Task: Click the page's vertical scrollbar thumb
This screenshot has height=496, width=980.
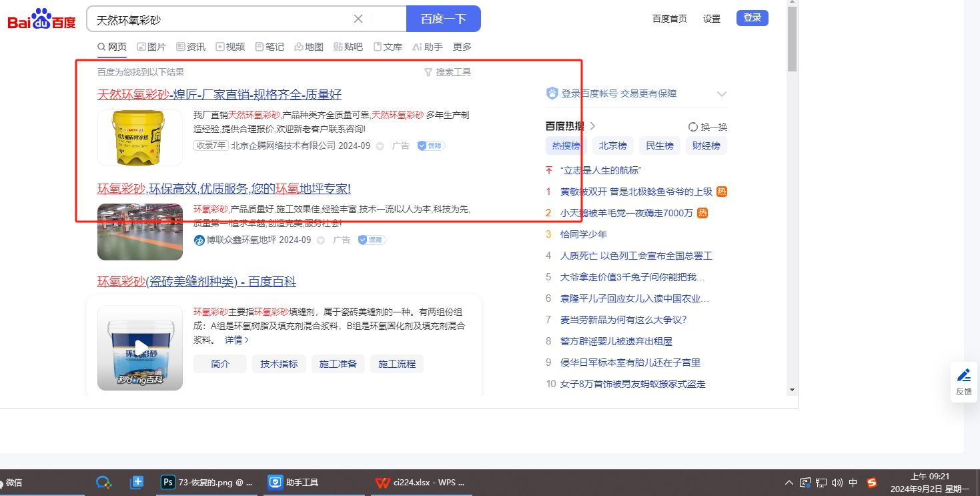Action: coord(792,39)
